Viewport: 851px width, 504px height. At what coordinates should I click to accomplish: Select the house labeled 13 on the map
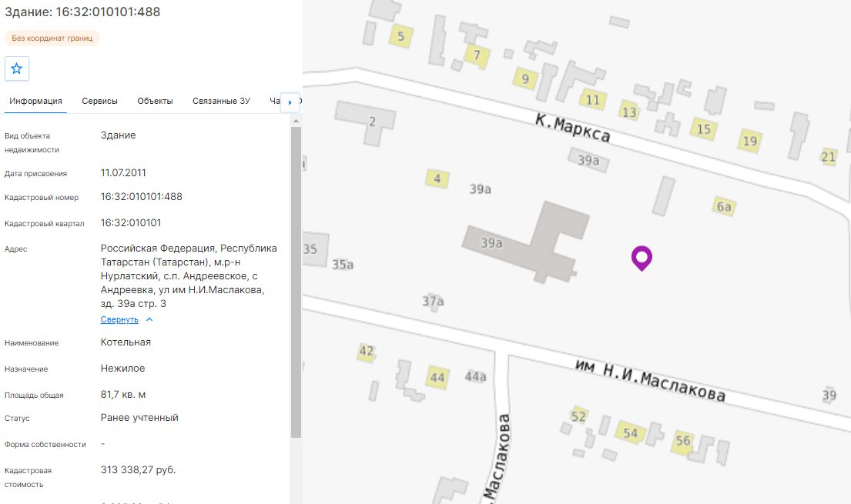point(629,112)
